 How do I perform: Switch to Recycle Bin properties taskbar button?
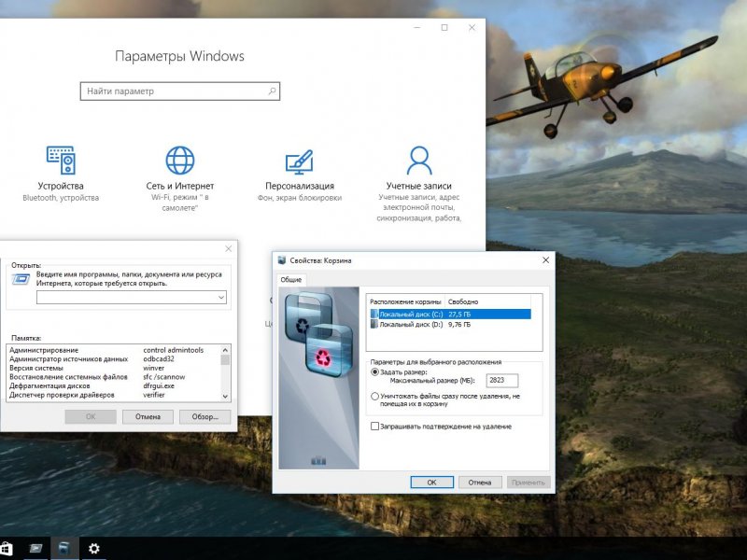[x=64, y=549]
